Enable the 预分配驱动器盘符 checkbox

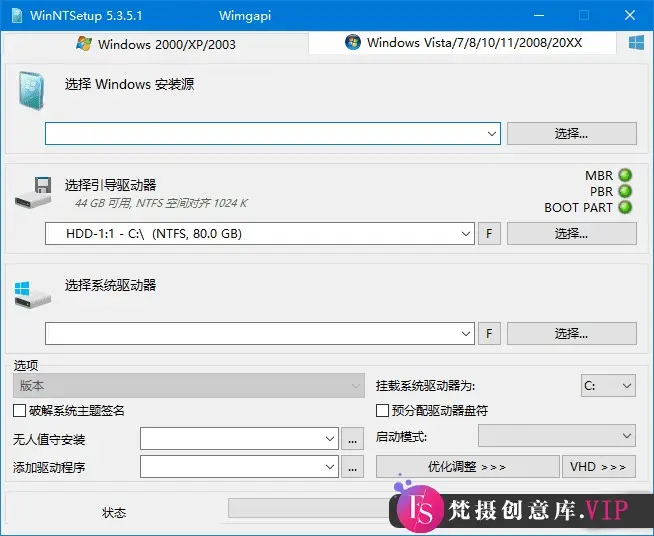382,410
